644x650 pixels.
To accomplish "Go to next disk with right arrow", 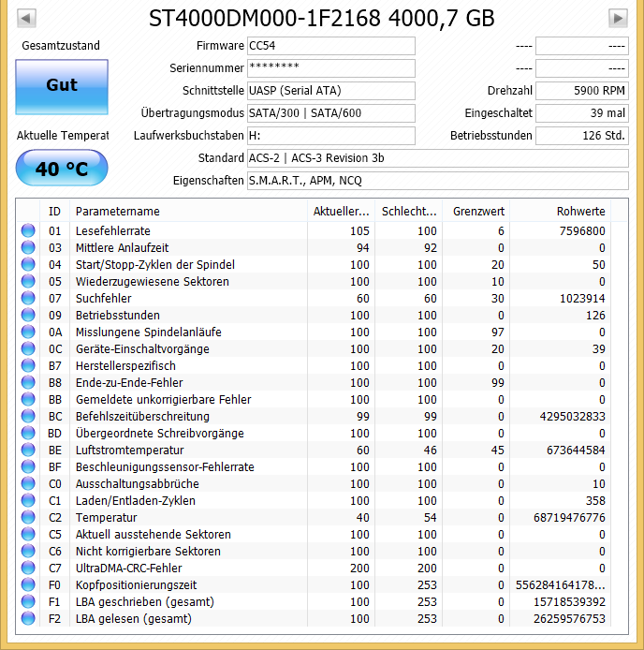I will pos(618,18).
